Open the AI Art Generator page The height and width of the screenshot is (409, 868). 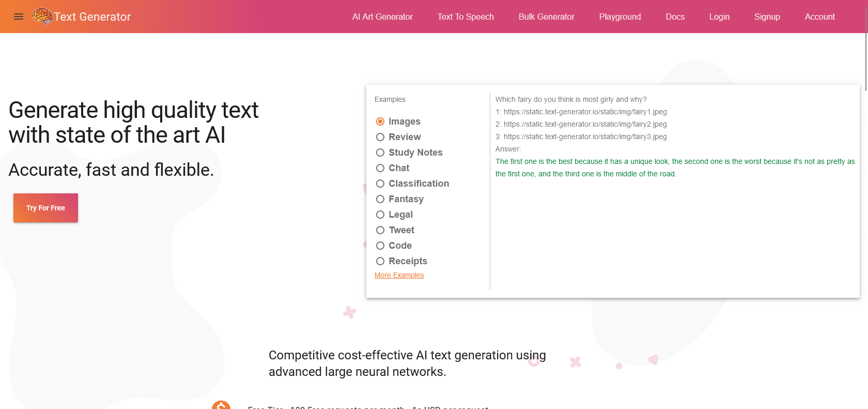[x=382, y=16]
